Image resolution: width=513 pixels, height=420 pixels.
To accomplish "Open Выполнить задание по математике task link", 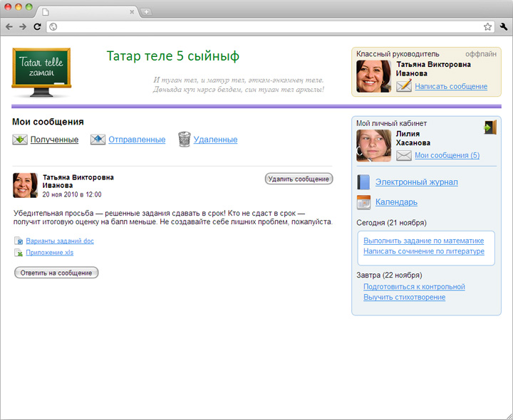I will [x=423, y=241].
